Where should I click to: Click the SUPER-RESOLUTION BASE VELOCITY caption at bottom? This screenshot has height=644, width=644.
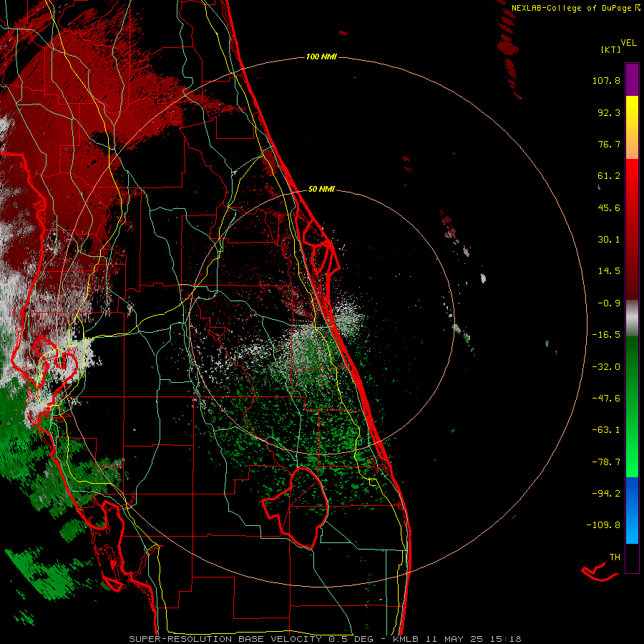click(325, 639)
